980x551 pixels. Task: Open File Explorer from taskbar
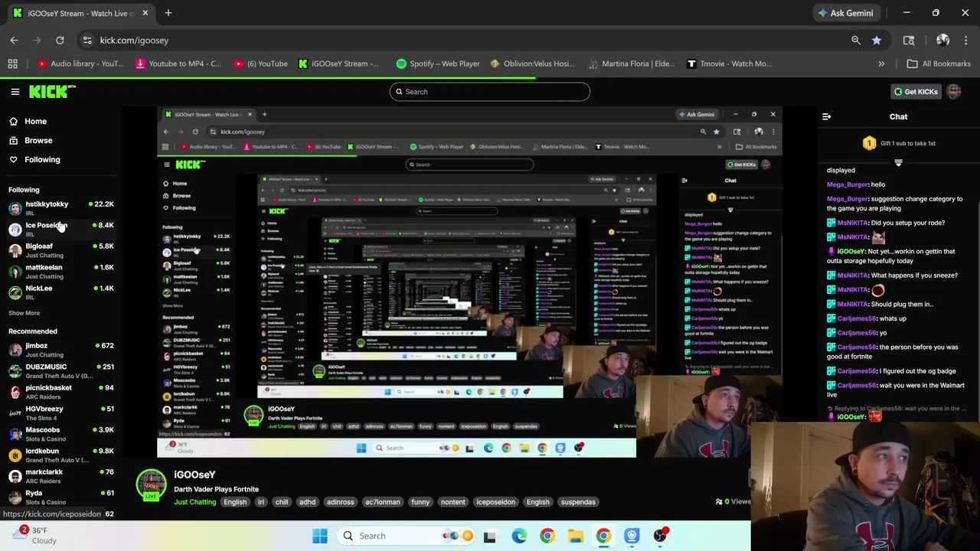tap(575, 536)
